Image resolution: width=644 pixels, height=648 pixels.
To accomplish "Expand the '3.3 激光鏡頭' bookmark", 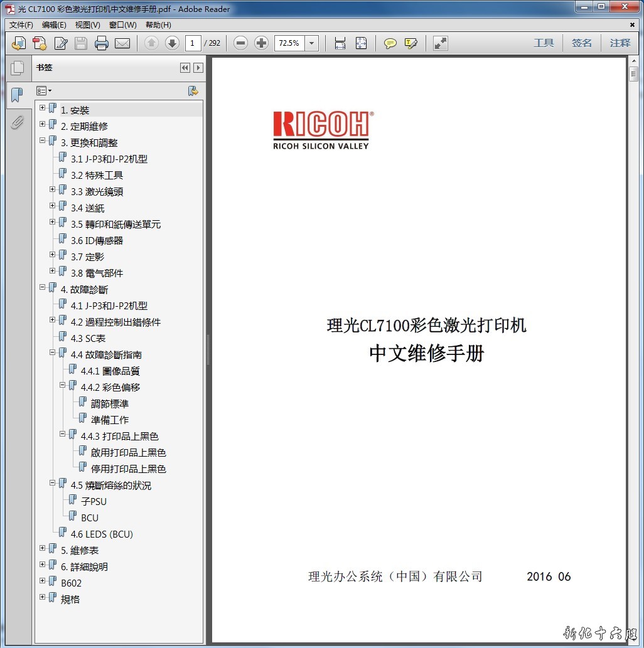I will coord(53,190).
